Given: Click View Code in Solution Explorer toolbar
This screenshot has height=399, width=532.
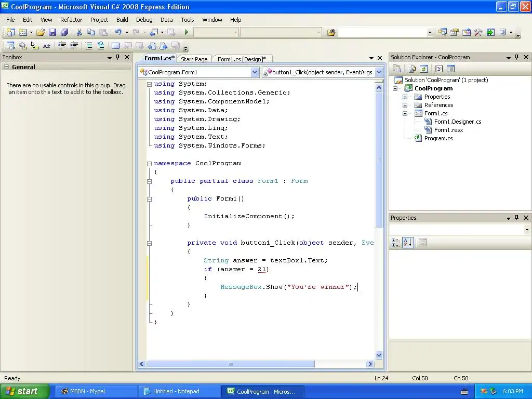Looking at the screenshot, I should (438, 69).
